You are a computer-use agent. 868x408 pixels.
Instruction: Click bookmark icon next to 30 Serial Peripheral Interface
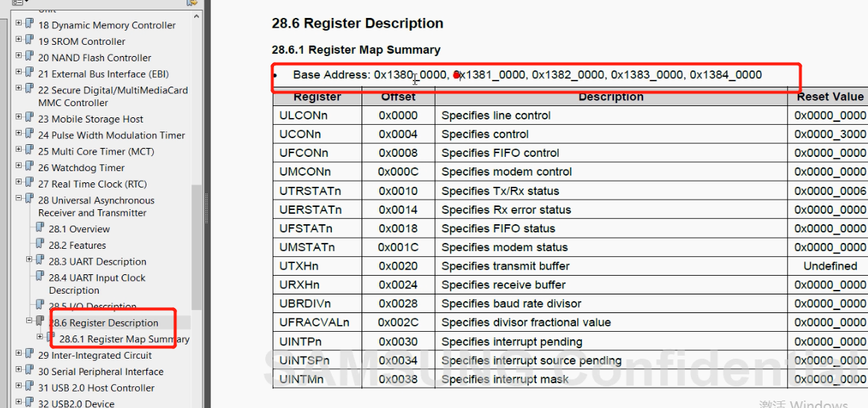(29, 371)
